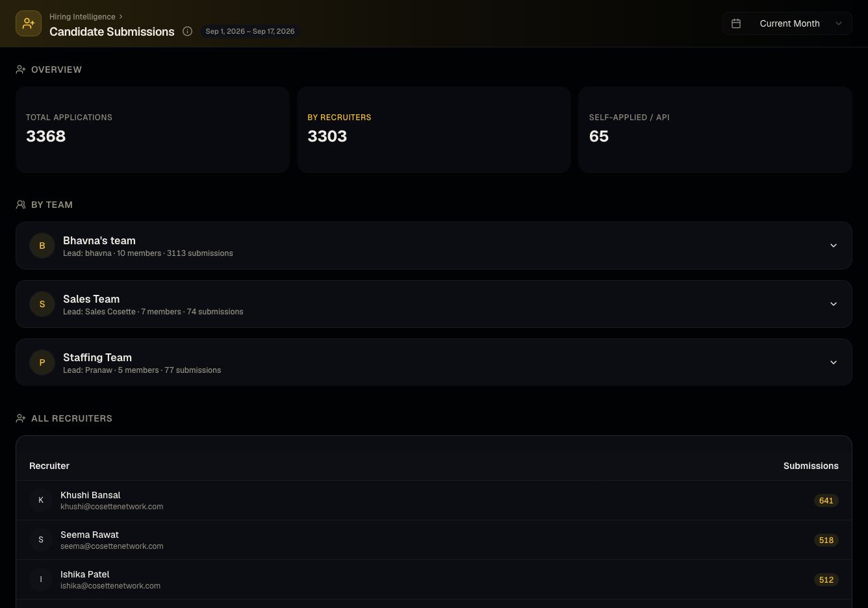Screen dimensions: 868x608
Task: Click the Staffing Team lead and members line
Action: click(x=142, y=370)
